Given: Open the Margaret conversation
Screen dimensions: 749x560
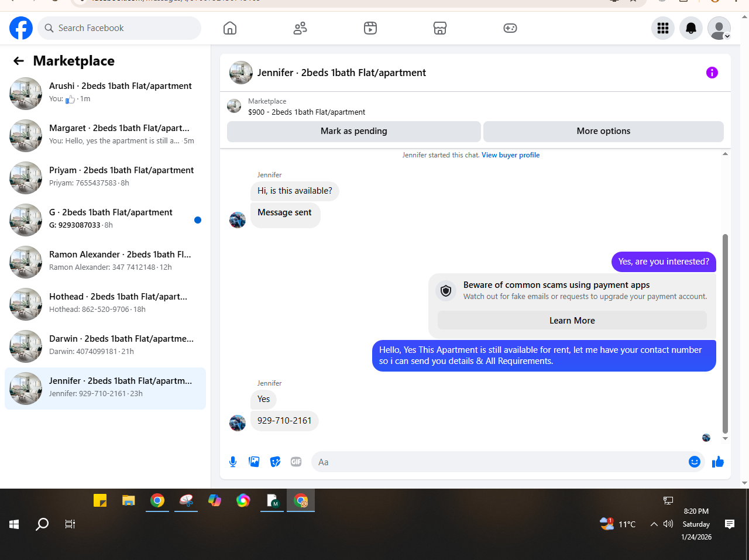Looking at the screenshot, I should [105, 136].
